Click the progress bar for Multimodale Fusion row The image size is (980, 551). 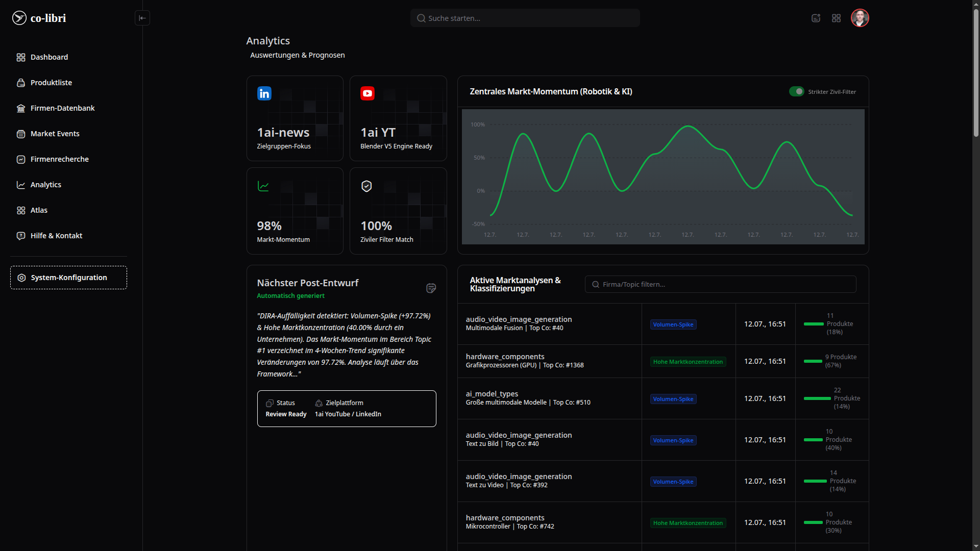[814, 324]
